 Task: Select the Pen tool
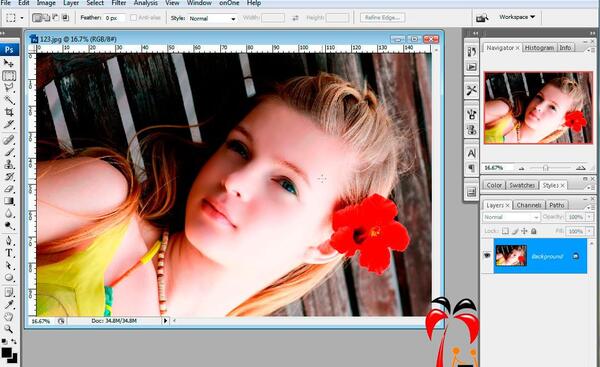click(x=8, y=241)
